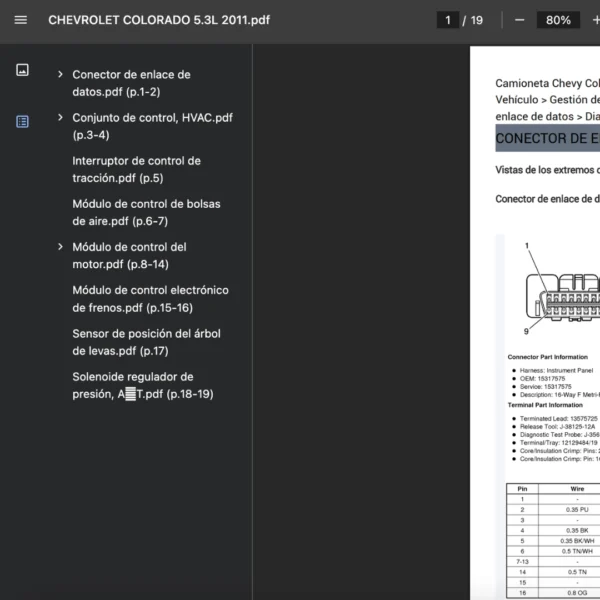Click the 0.35 PU wire cell
The image size is (600, 600).
577,510
